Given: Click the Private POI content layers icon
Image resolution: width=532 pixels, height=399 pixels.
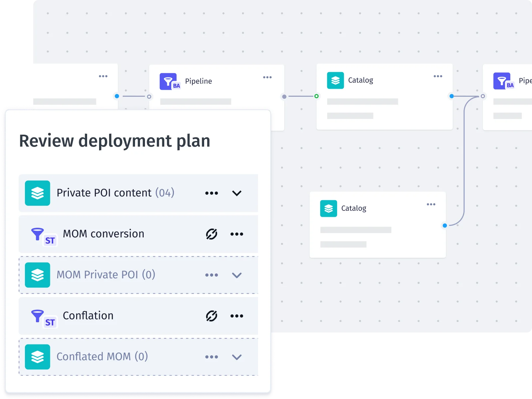Looking at the screenshot, I should [x=37, y=193].
